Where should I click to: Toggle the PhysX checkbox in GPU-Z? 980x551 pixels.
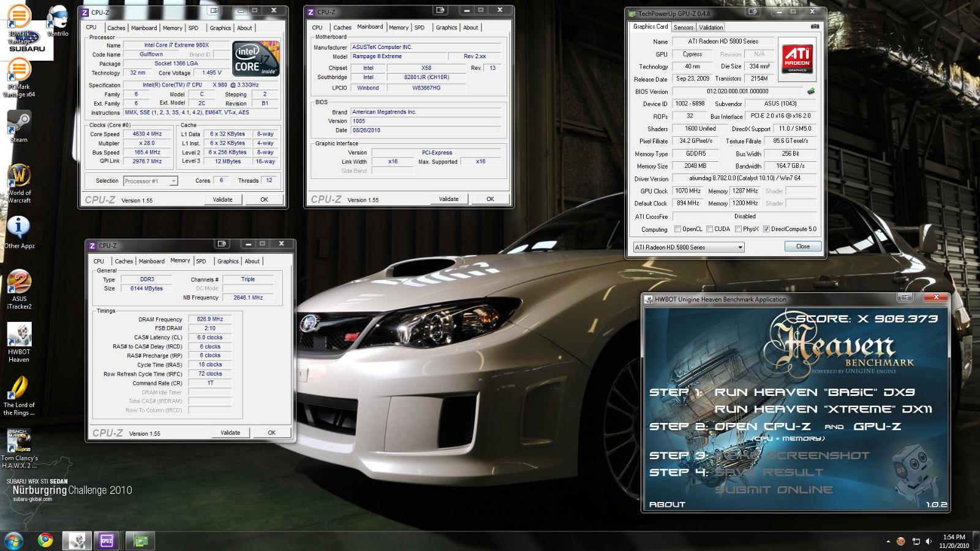click(x=738, y=229)
